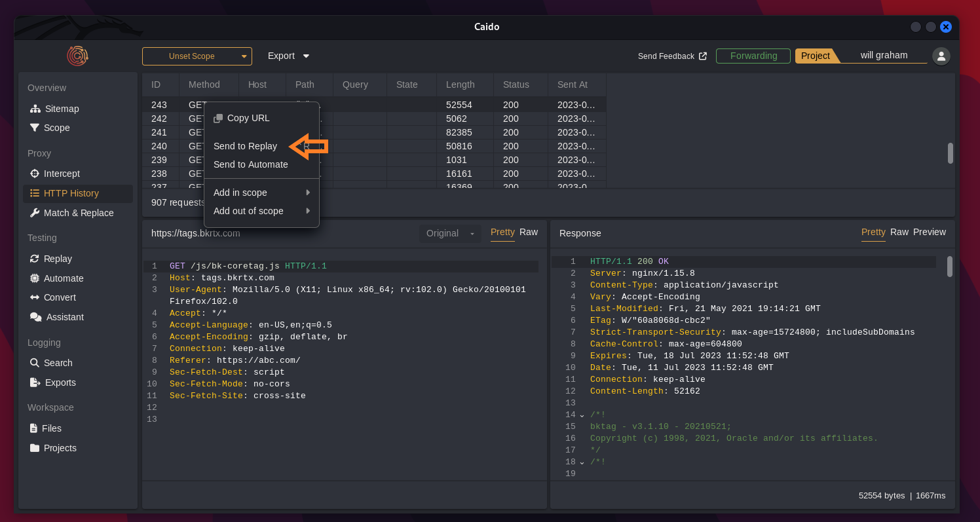This screenshot has width=980, height=522.
Task: Select request row with ID 241
Action: click(374, 132)
